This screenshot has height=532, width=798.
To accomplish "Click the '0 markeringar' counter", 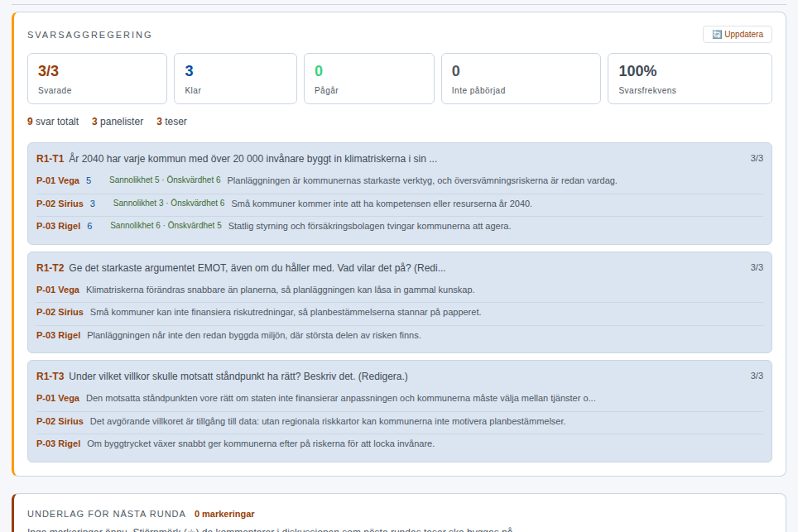I will [x=224, y=514].
